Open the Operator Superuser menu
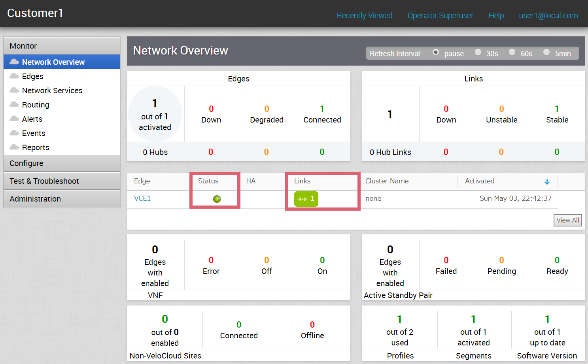The height and width of the screenshot is (364, 588). click(x=440, y=15)
